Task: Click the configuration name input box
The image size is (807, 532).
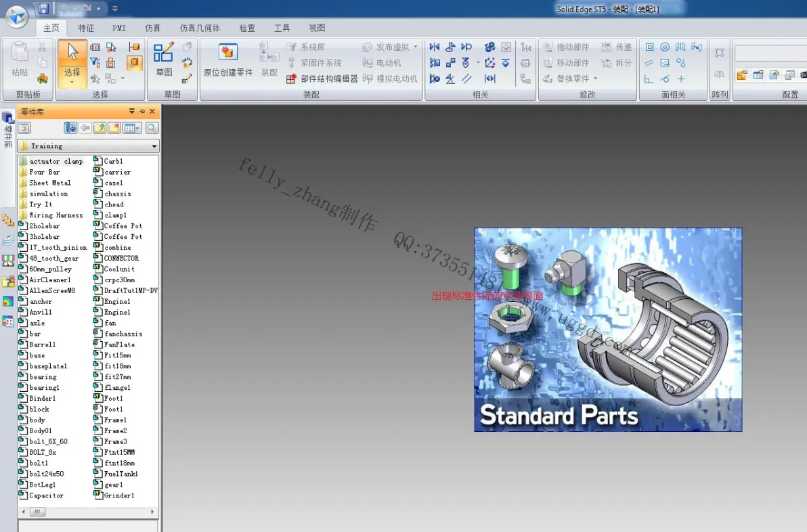Action: point(770,53)
